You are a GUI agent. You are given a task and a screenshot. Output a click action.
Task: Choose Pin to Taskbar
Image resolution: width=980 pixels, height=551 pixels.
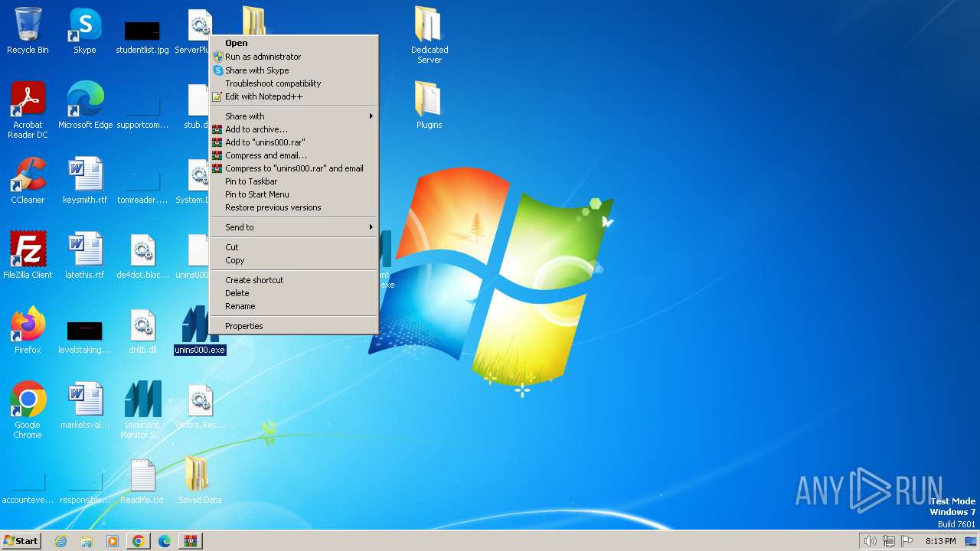coord(294,181)
